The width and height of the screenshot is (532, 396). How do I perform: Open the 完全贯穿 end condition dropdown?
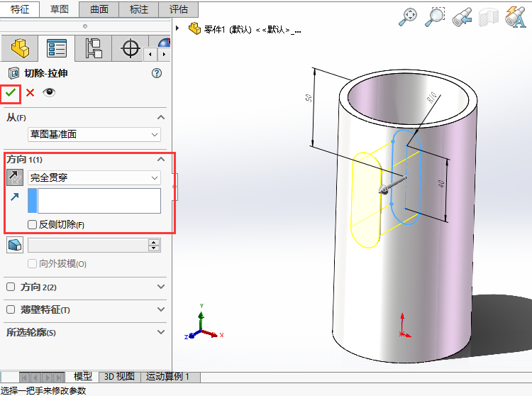pyautogui.click(x=94, y=177)
